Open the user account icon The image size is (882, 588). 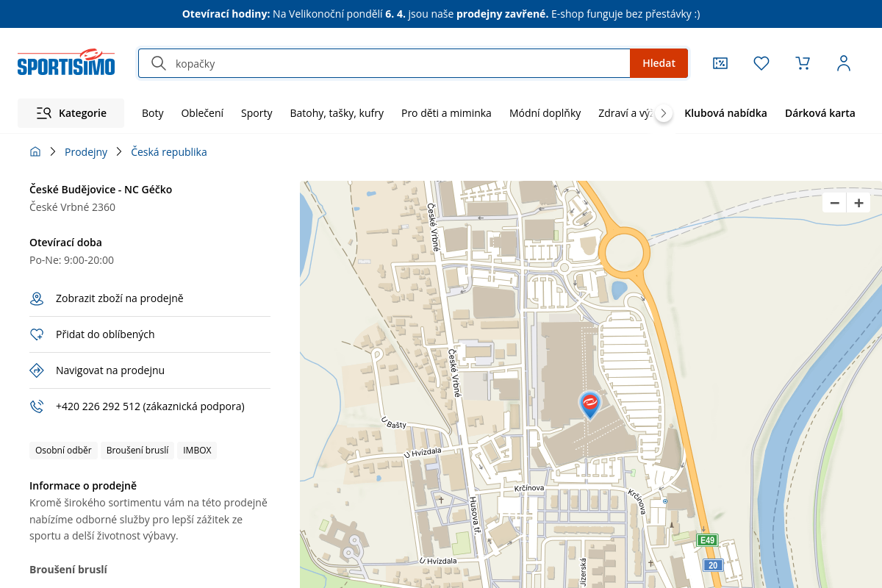844,63
